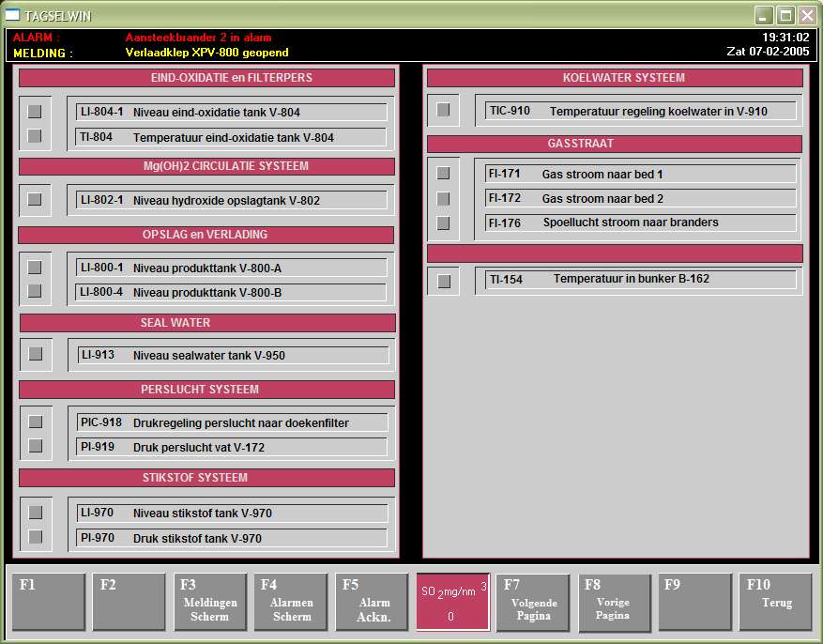
Task: Select checkbox next to TI-804 temperature tag
Action: [35, 136]
